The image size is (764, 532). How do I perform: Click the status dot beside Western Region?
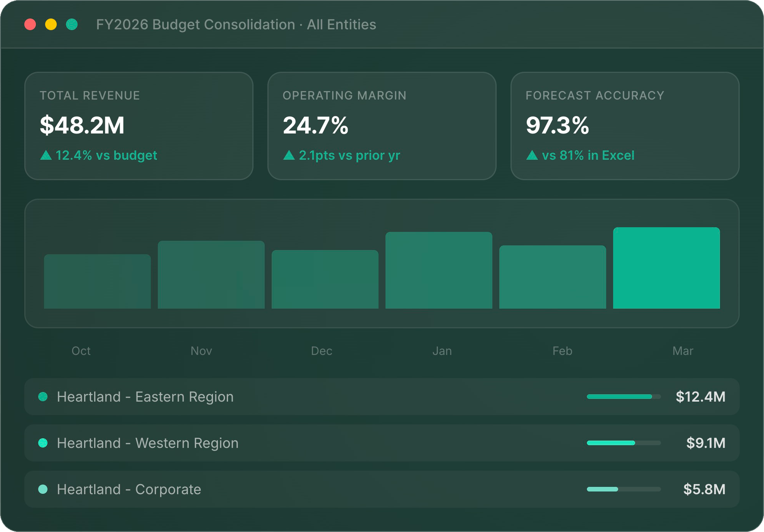pos(43,443)
